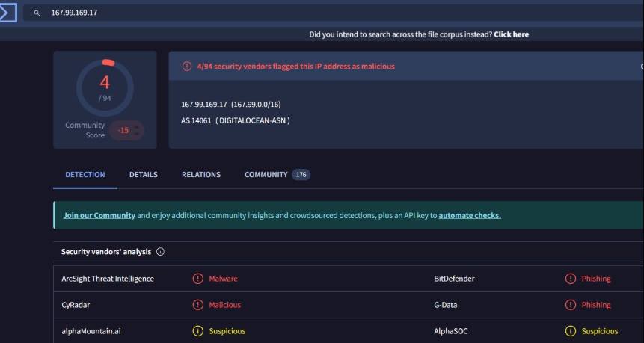Image resolution: width=644 pixels, height=343 pixels.
Task: Select the DETECTION tab
Action: pyautogui.click(x=85, y=175)
